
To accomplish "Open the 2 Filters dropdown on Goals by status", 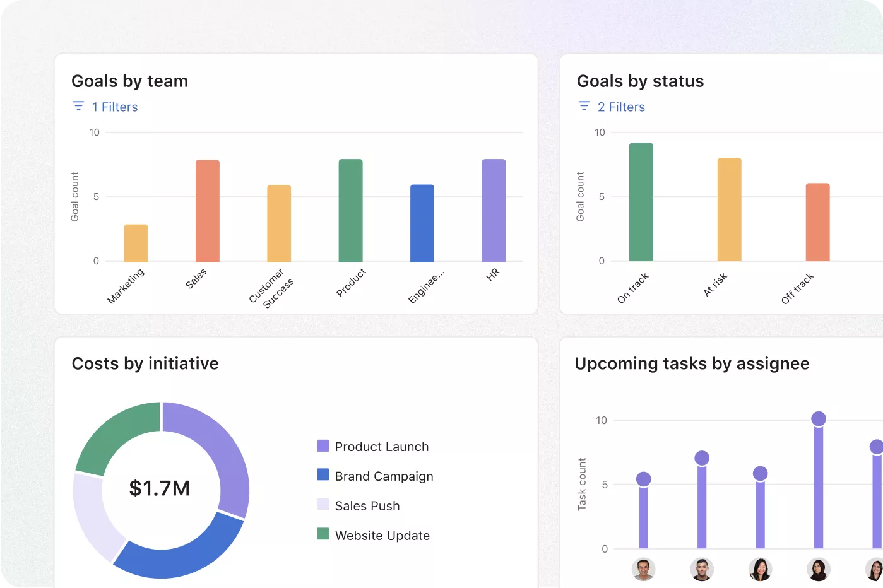I will 621,107.
